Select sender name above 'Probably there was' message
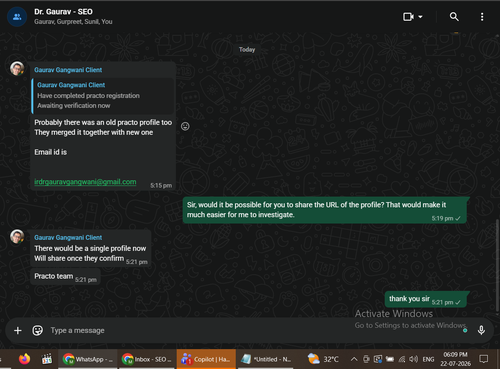Viewport: 500px width, 369px height. (68, 70)
